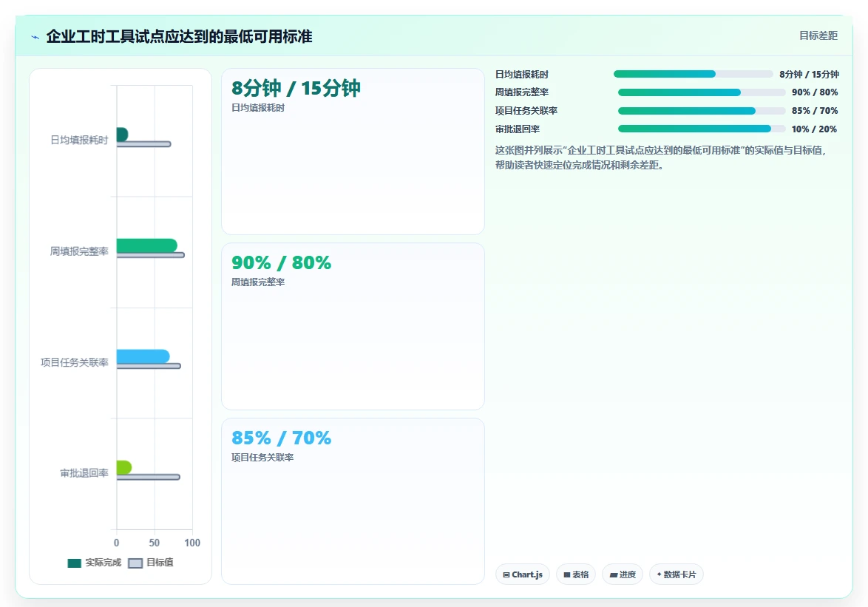
Task: Click the gray 日均填报耗时 target bar
Action: point(144,144)
